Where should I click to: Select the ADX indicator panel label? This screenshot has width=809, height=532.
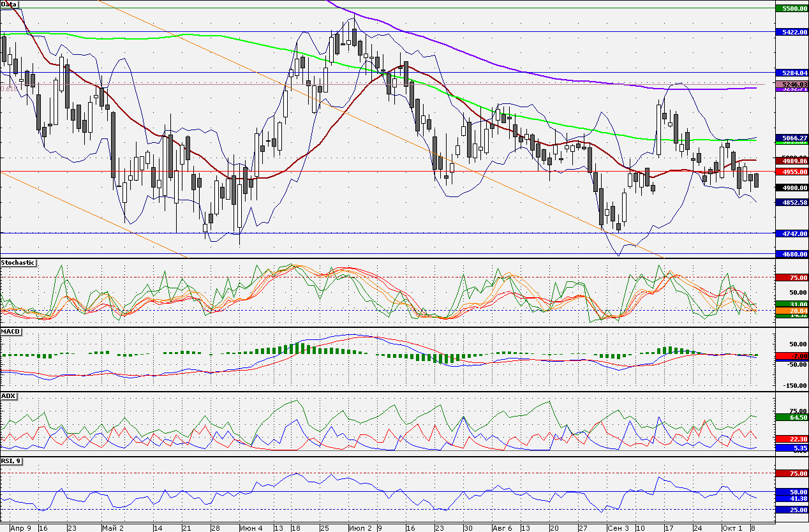coord(8,395)
